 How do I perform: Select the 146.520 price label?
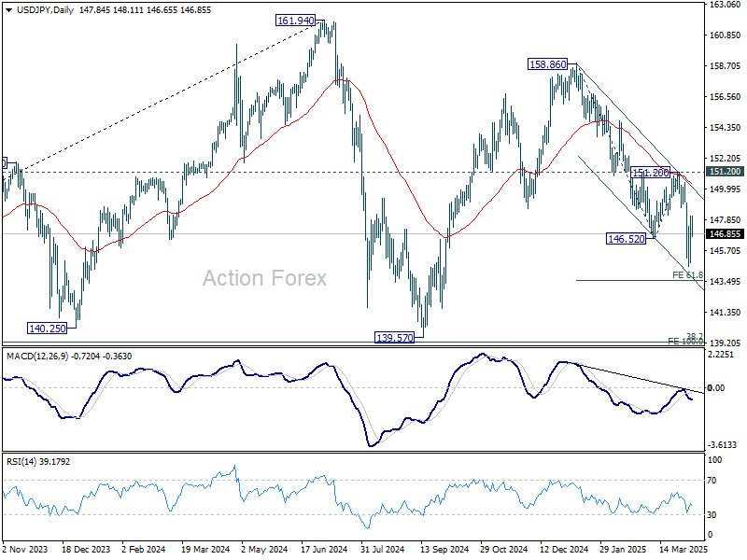[626, 239]
